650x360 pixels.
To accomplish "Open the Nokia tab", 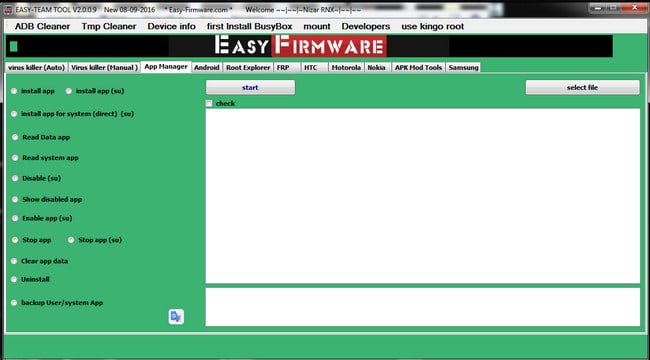I will [x=377, y=68].
